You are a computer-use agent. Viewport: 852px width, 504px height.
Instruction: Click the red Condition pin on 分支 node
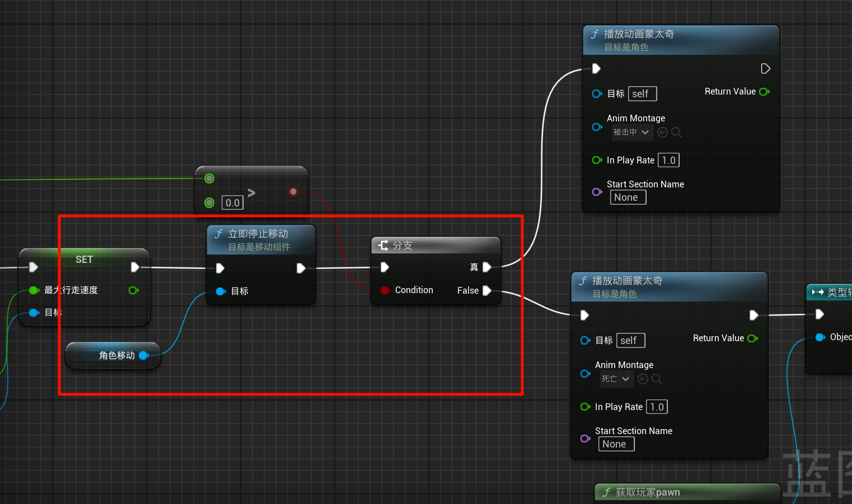pyautogui.click(x=385, y=290)
